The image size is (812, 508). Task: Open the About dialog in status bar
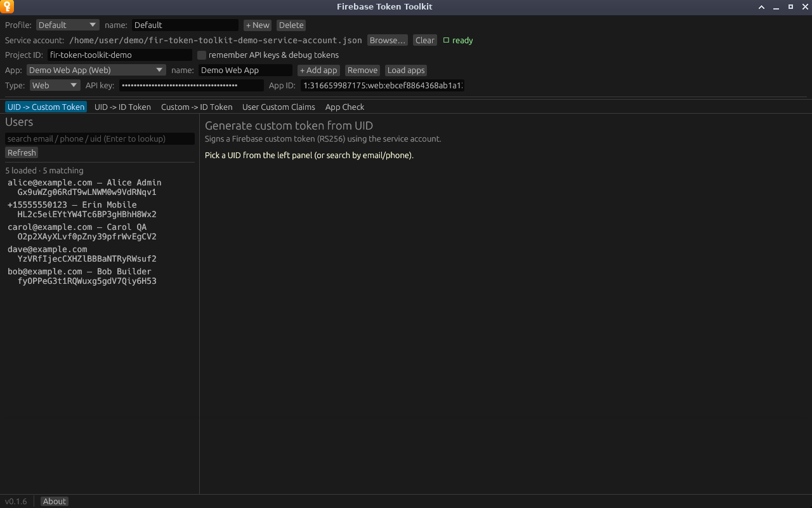(x=55, y=502)
